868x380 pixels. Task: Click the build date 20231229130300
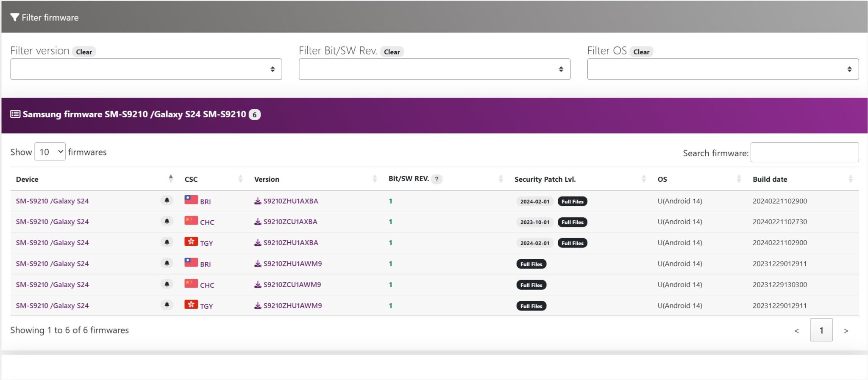780,285
